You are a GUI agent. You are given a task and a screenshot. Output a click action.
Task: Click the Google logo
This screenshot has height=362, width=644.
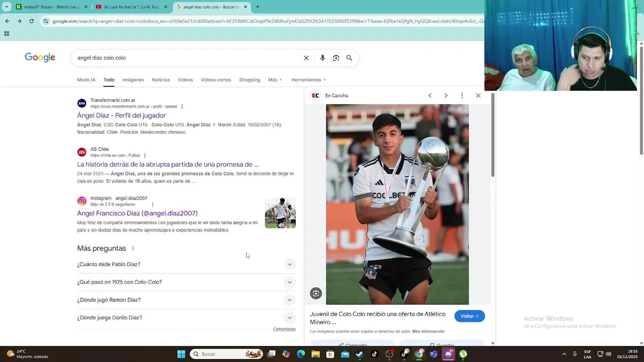pos(40,57)
